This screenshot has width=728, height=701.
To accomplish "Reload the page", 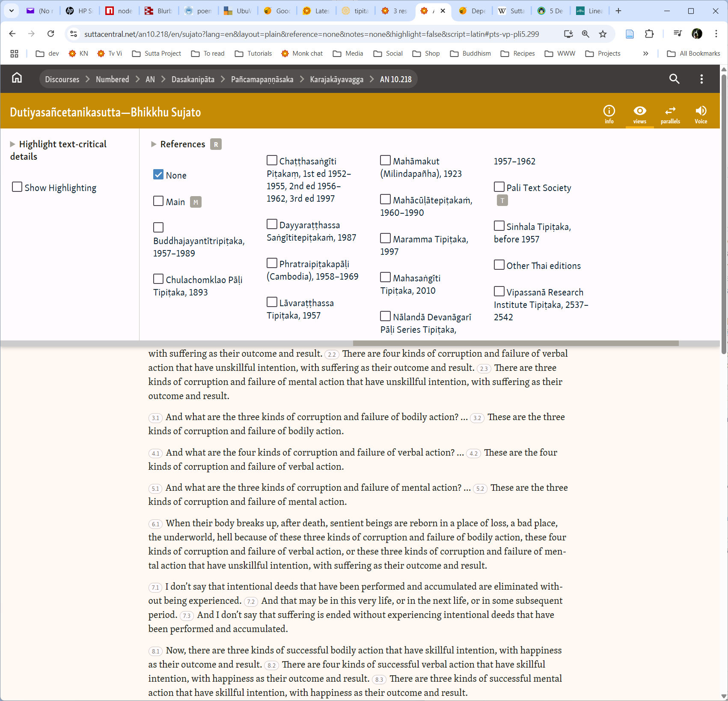I will [51, 34].
